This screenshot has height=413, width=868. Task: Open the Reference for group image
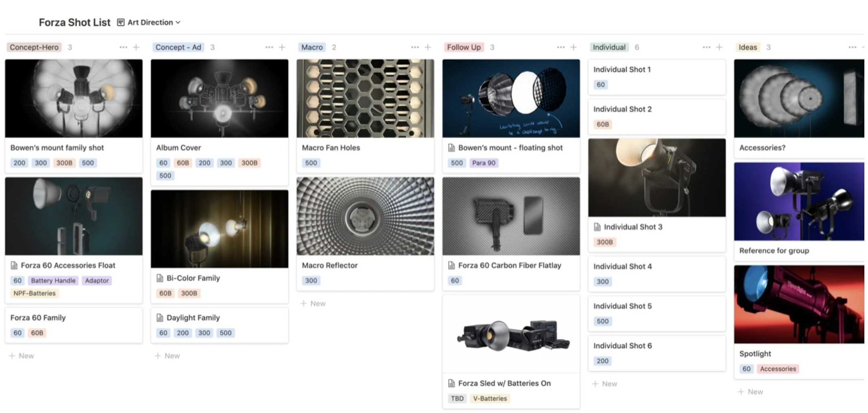[799, 202]
